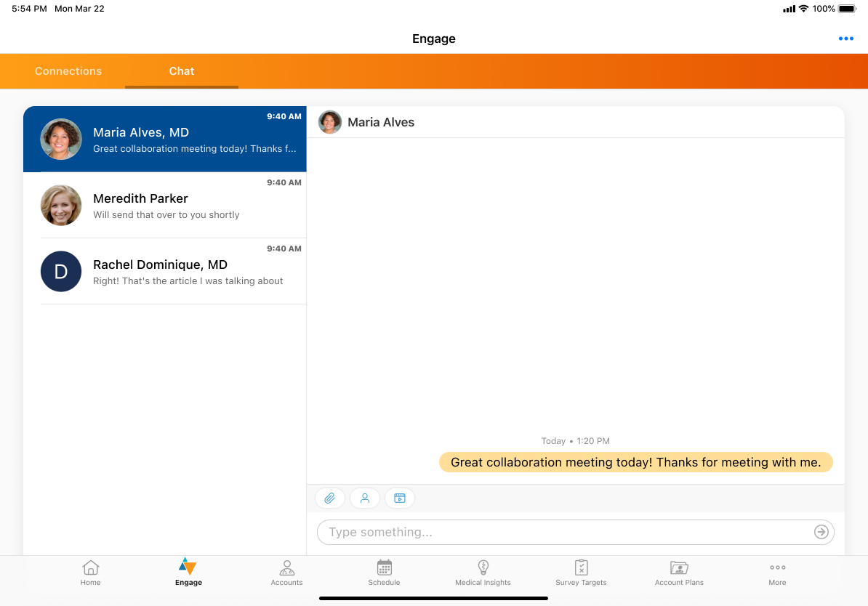Tap Maria Alves avatar in chat header
The image size is (868, 606).
coord(330,122)
